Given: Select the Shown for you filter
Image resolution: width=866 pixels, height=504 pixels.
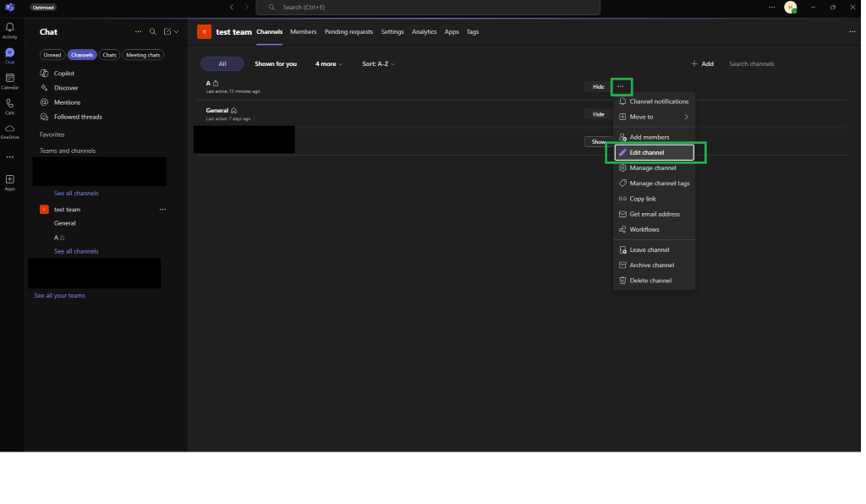Looking at the screenshot, I should pos(276,64).
